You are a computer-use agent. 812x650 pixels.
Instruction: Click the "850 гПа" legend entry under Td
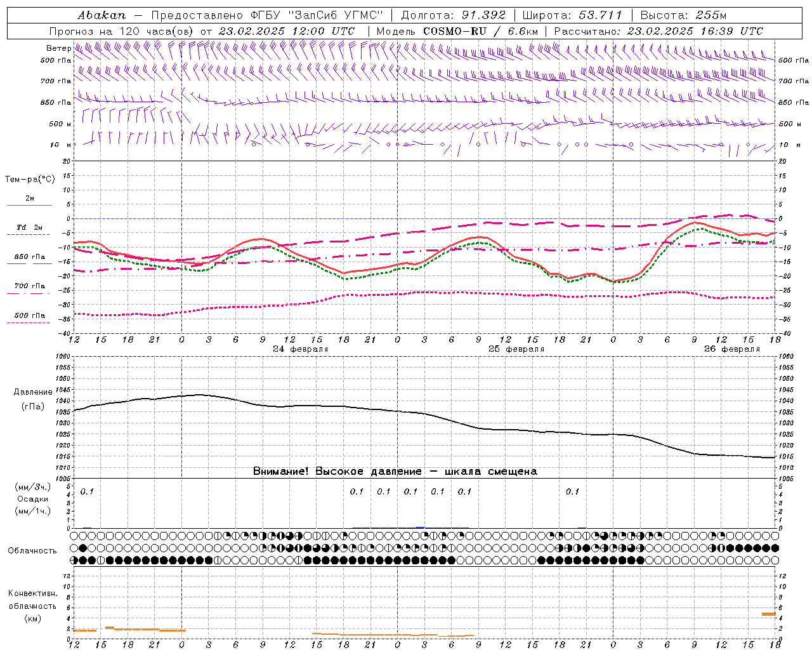click(x=30, y=256)
